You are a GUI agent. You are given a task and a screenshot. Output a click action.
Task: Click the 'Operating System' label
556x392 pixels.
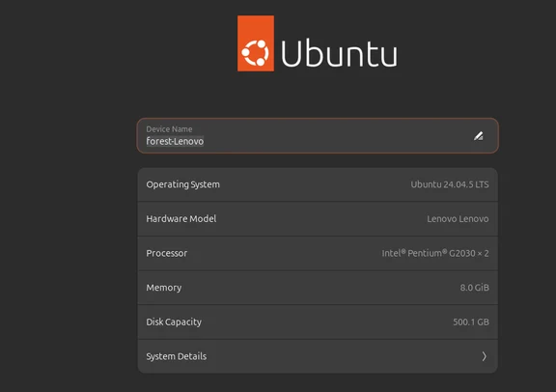coord(183,184)
